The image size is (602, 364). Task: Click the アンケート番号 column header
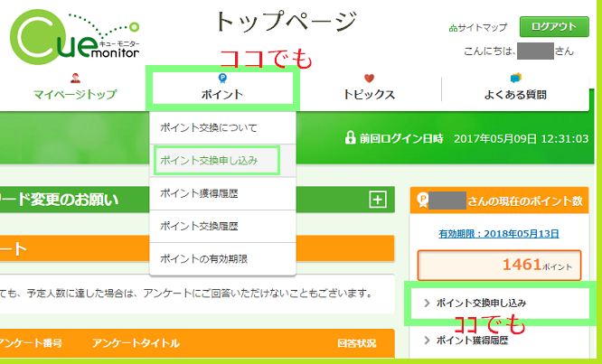[31, 343]
